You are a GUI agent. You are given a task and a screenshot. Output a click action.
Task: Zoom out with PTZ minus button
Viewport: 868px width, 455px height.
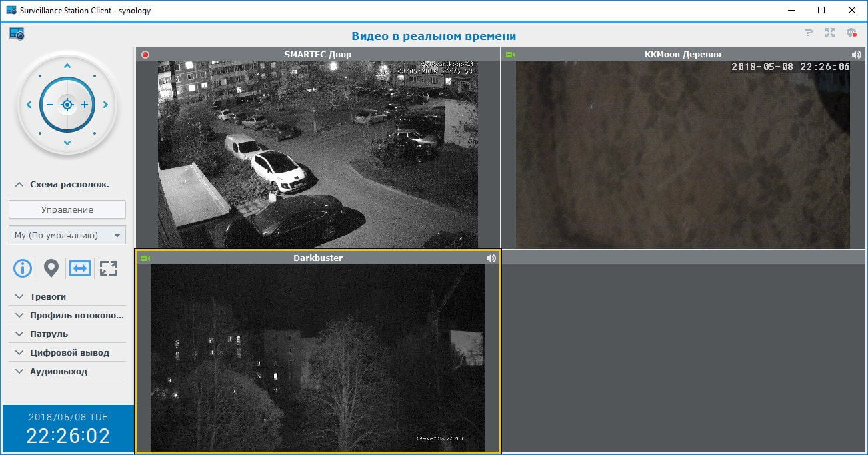(x=49, y=105)
